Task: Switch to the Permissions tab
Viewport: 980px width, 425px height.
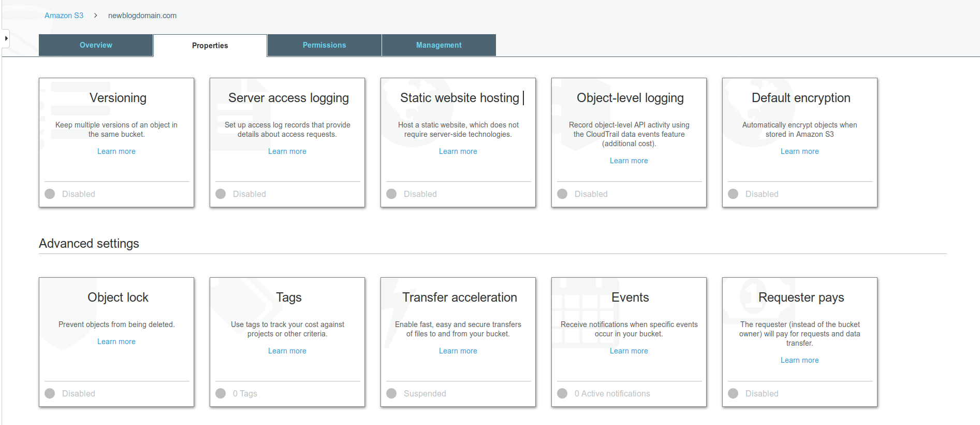Action: [325, 45]
